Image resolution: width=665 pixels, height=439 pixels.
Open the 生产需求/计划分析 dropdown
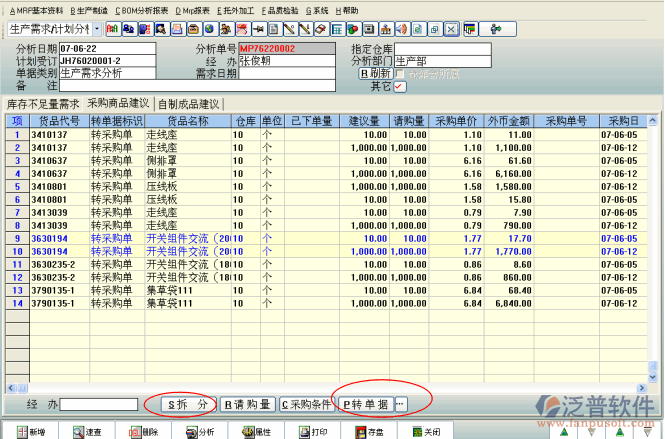(97, 28)
